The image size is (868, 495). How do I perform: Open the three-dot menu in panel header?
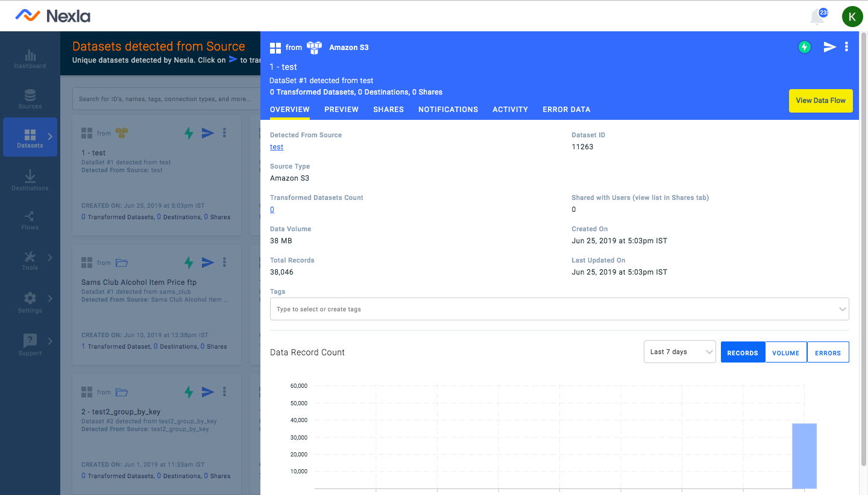(x=847, y=47)
